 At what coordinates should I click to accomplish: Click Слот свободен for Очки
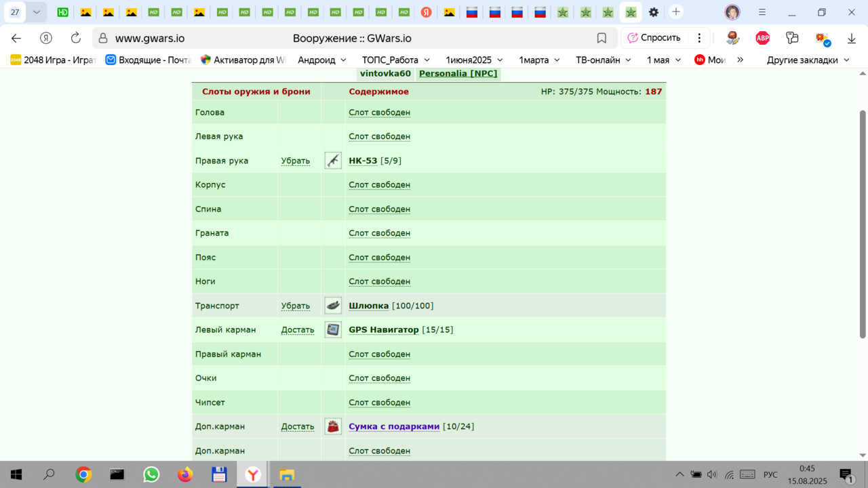(379, 378)
